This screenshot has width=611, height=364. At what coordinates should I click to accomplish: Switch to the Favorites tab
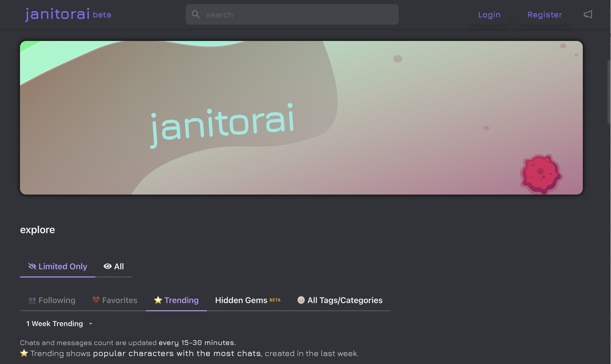tap(115, 300)
